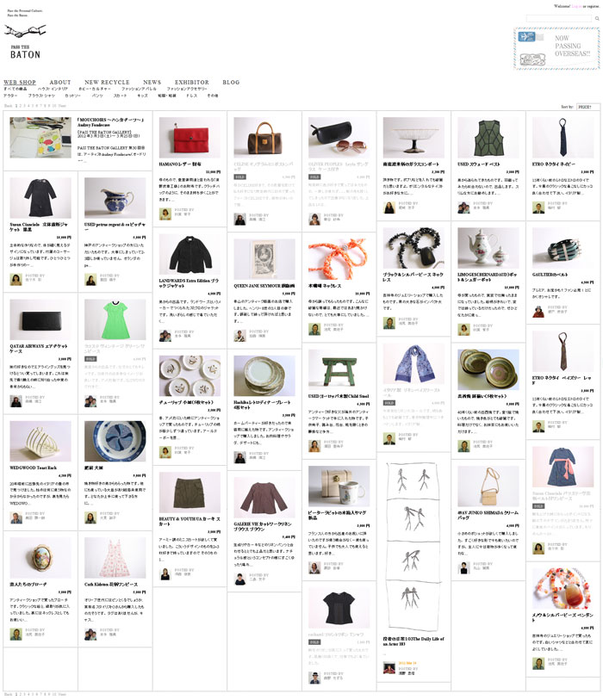This screenshot has width=603, height=700.
Task: Open the WEDGWOOD Toast Rack item title
Action: point(33,468)
